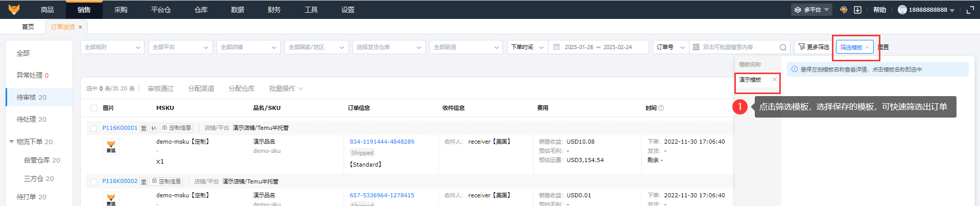Open the 采购 menu

coord(121,10)
